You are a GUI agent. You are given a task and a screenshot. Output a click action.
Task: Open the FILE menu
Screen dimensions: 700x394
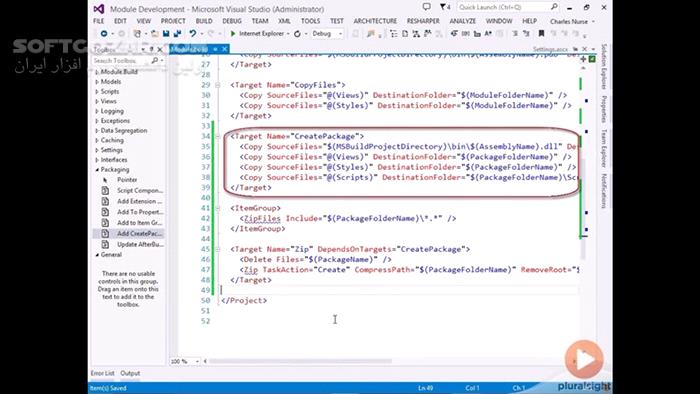[99, 21]
